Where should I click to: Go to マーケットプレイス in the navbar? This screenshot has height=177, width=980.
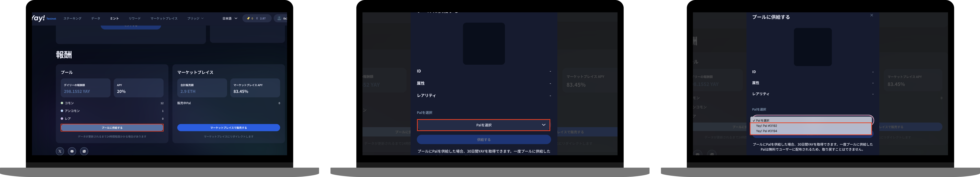pos(164,18)
